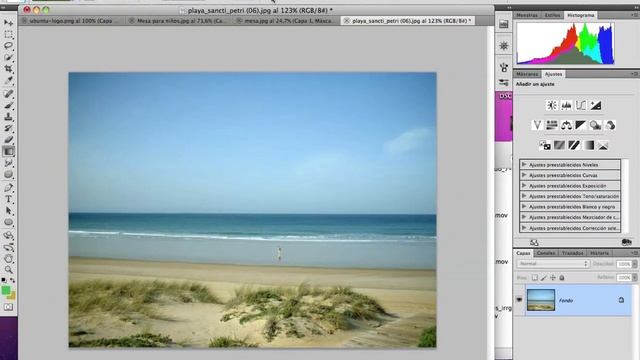This screenshot has height=360, width=640.
Task: Toggle lock transparent pixels in Capas
Action: [x=535, y=278]
